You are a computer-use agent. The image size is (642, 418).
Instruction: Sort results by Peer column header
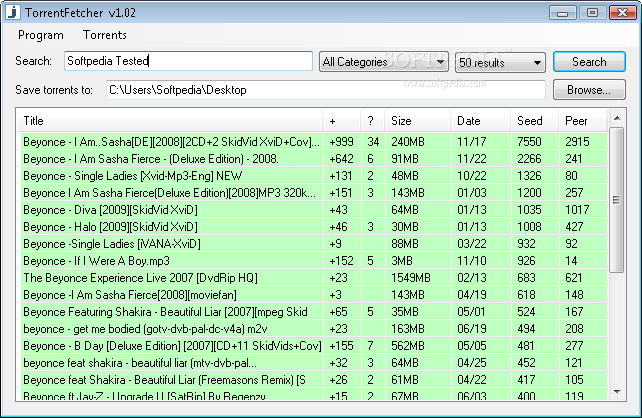(x=583, y=121)
